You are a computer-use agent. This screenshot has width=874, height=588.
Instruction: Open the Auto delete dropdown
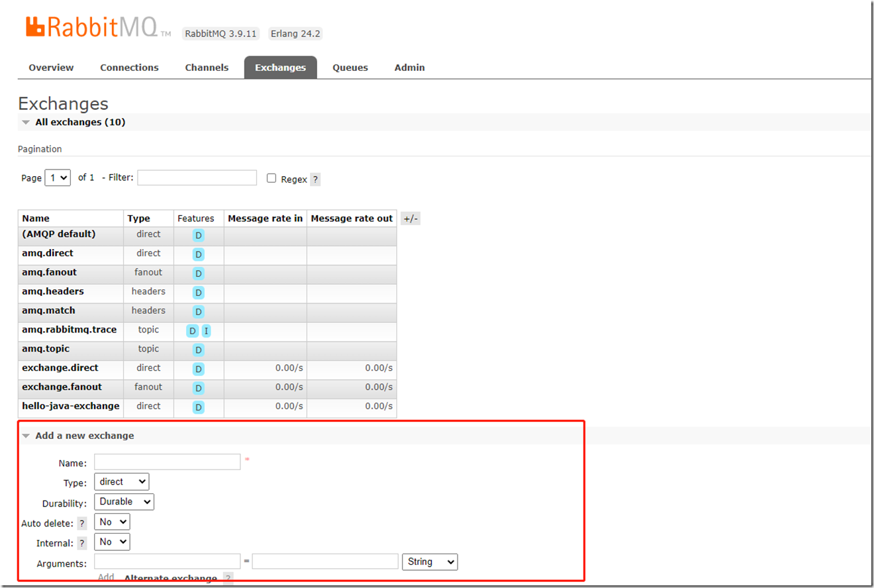(x=112, y=522)
